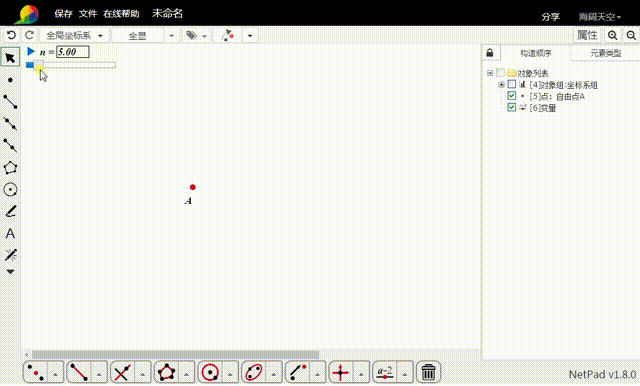
Task: Click the bottom variable a=2 tool
Action: pos(384,372)
